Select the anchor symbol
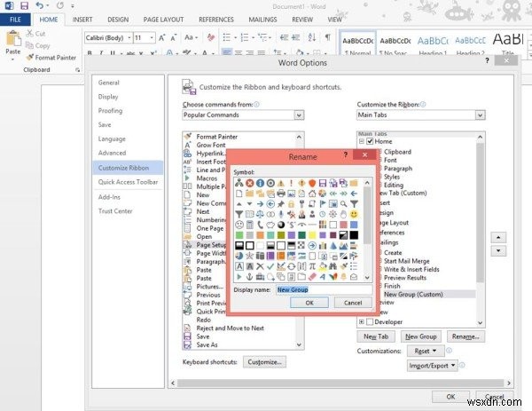532x411 pixels. pyautogui.click(x=250, y=277)
